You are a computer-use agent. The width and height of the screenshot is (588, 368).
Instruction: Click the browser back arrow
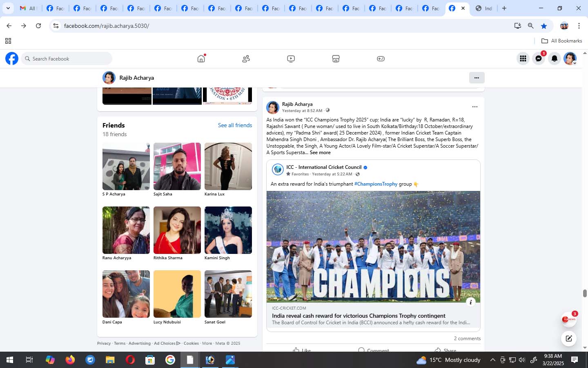[9, 26]
